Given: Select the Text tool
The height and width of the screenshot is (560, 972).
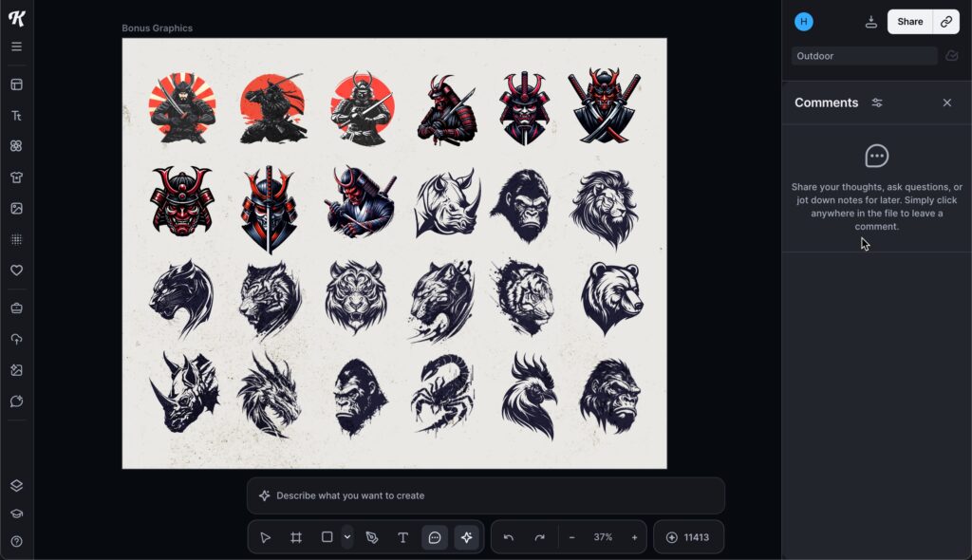Looking at the screenshot, I should [402, 537].
